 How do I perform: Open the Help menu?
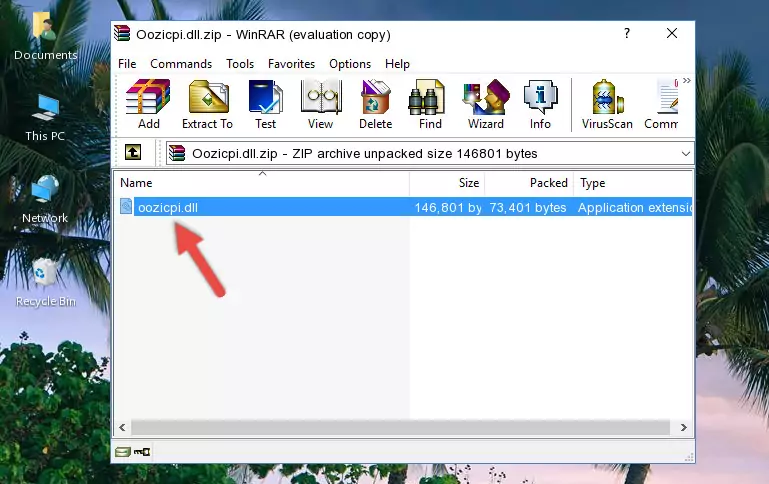tap(397, 64)
